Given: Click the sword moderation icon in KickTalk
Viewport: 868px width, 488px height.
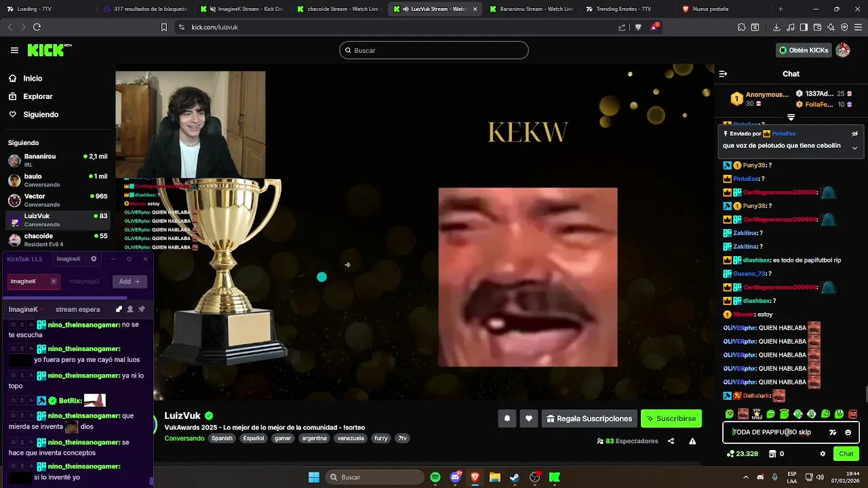Looking at the screenshot, I should [119, 309].
